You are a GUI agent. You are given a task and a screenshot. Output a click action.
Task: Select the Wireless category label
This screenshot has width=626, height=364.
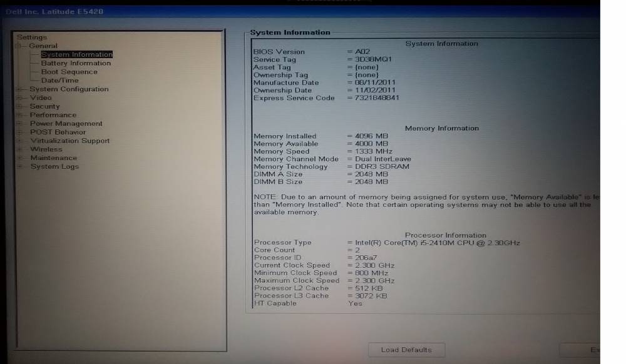(x=46, y=149)
